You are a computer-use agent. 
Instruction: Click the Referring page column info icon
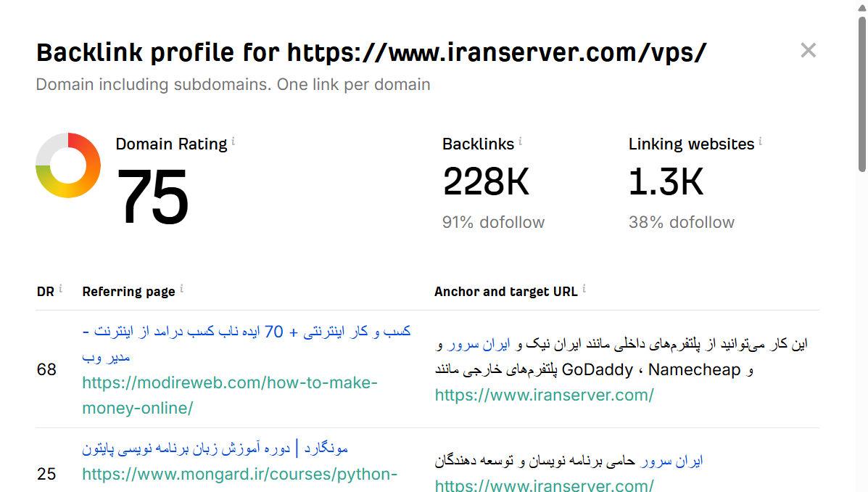coord(181,287)
